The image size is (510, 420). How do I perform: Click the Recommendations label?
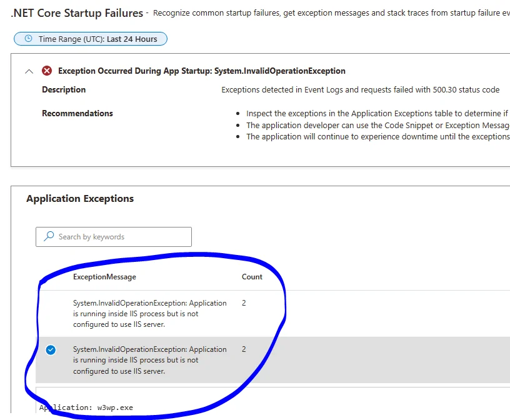point(77,113)
